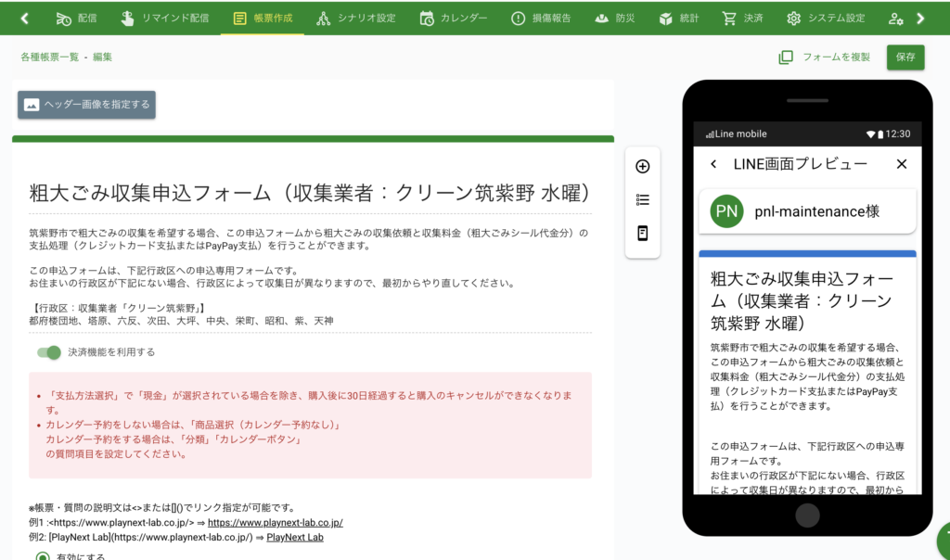950x560 pixels.
Task: Click the 編集 breadcrumb text
Action: 102,57
